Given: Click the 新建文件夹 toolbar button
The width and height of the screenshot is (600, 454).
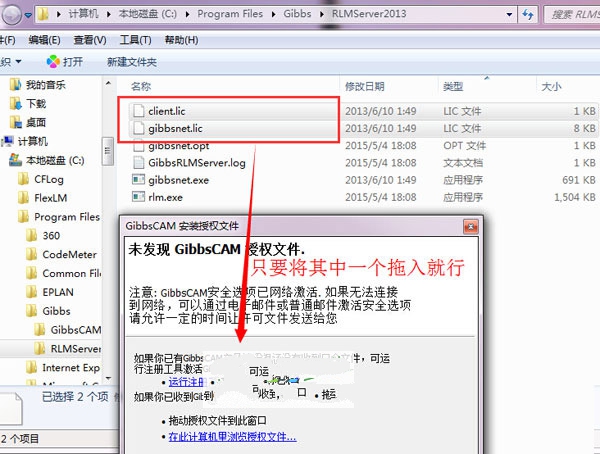Looking at the screenshot, I should pos(132,62).
